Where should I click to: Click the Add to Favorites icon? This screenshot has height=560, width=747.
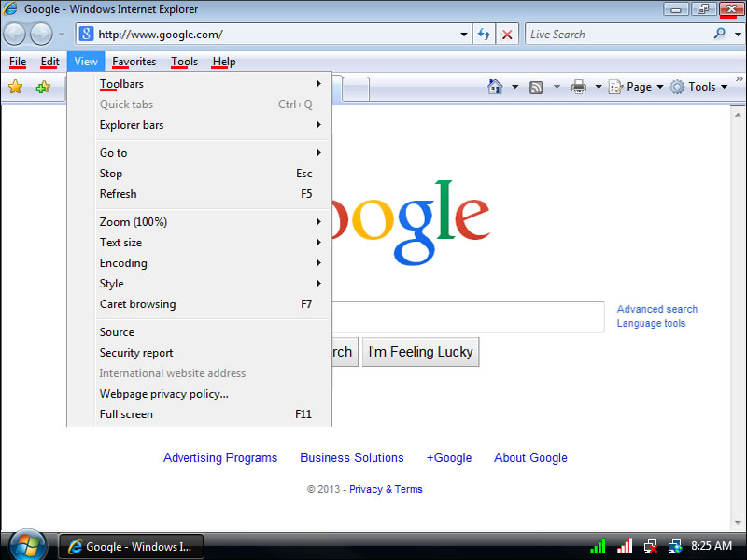pyautogui.click(x=43, y=87)
